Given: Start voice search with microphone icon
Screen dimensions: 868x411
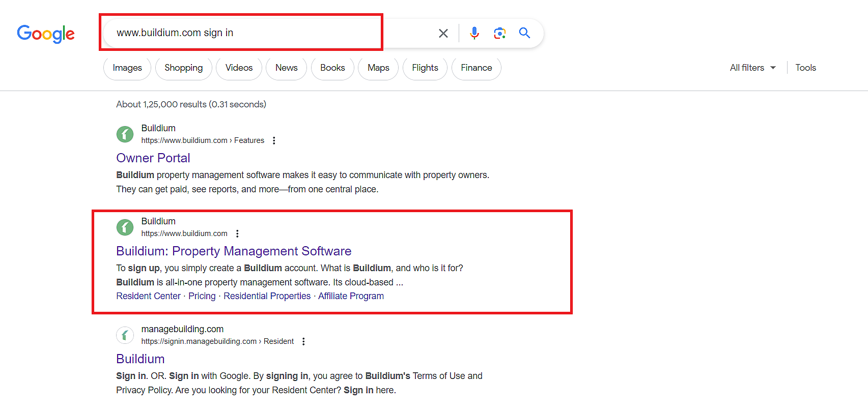Looking at the screenshot, I should (474, 33).
